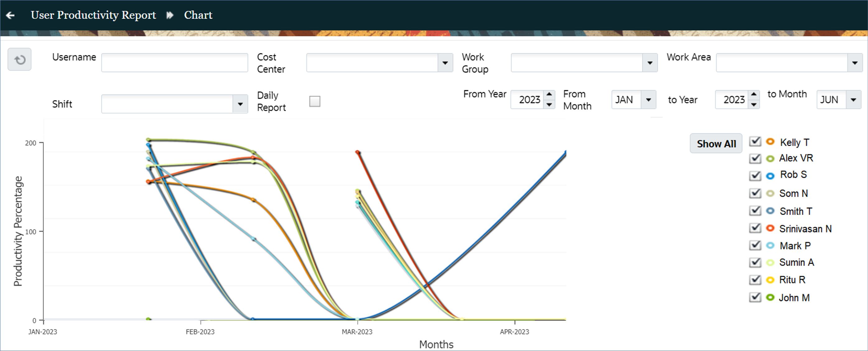Image resolution: width=868 pixels, height=351 pixels.
Task: Enable the Daily Report checkbox
Action: click(x=315, y=101)
